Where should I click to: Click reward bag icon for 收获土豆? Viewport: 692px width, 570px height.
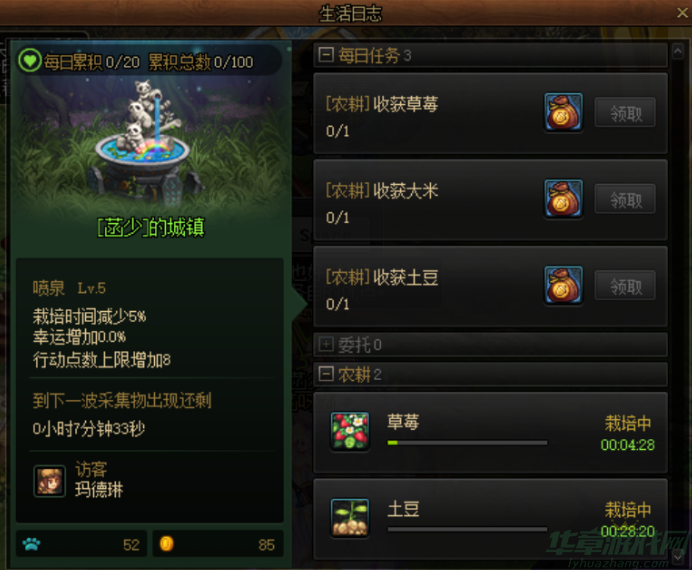click(563, 285)
